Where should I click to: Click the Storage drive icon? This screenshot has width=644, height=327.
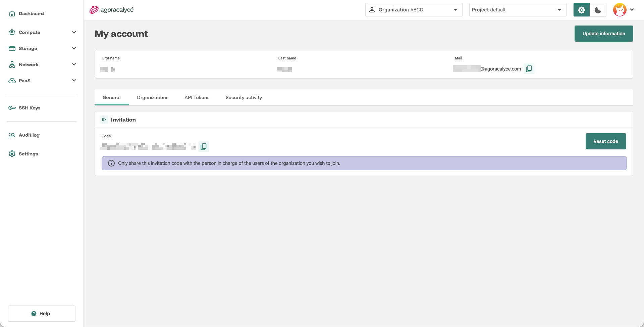coord(12,48)
